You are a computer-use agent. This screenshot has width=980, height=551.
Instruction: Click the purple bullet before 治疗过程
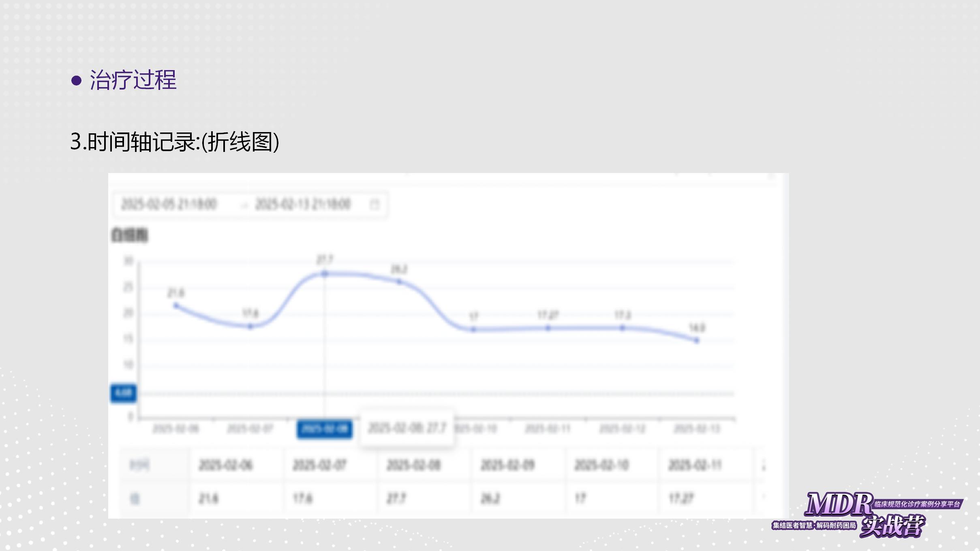tap(76, 80)
